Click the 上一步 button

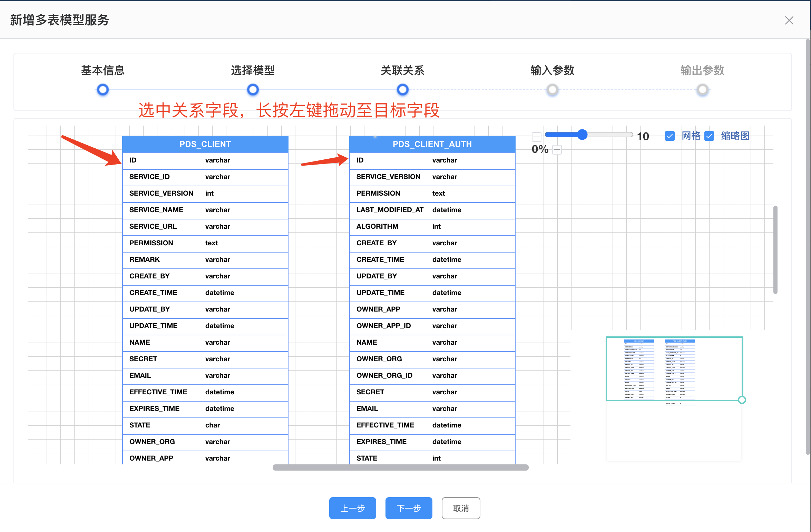pyautogui.click(x=352, y=508)
